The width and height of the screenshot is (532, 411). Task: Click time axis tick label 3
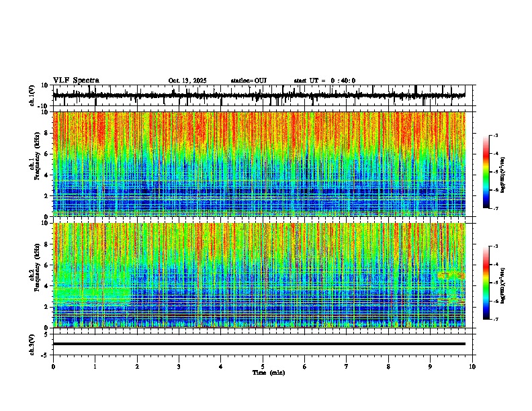pyautogui.click(x=179, y=367)
